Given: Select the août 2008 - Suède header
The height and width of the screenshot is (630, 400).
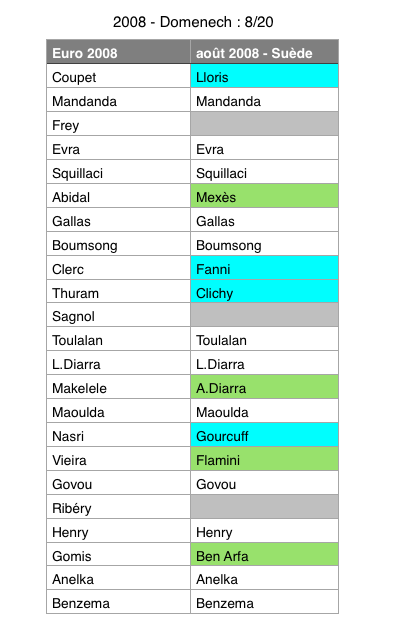Looking at the screenshot, I should 264,52.
